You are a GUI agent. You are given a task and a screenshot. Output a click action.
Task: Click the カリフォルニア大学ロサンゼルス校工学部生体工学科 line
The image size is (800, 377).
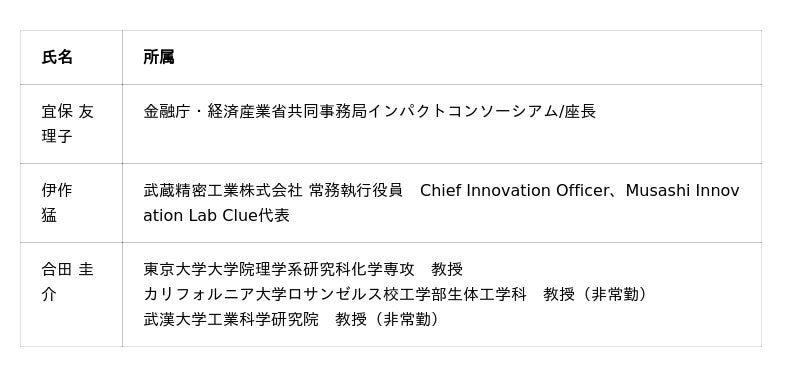[x=335, y=294]
